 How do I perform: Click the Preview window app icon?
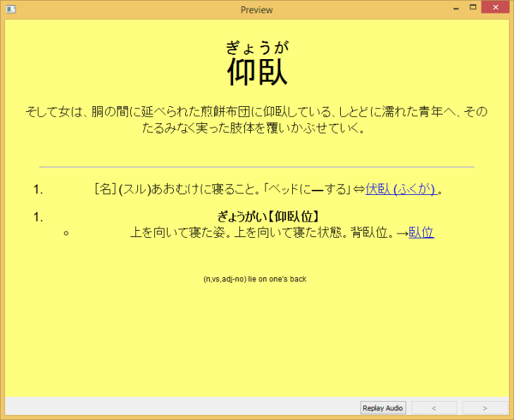point(11,10)
